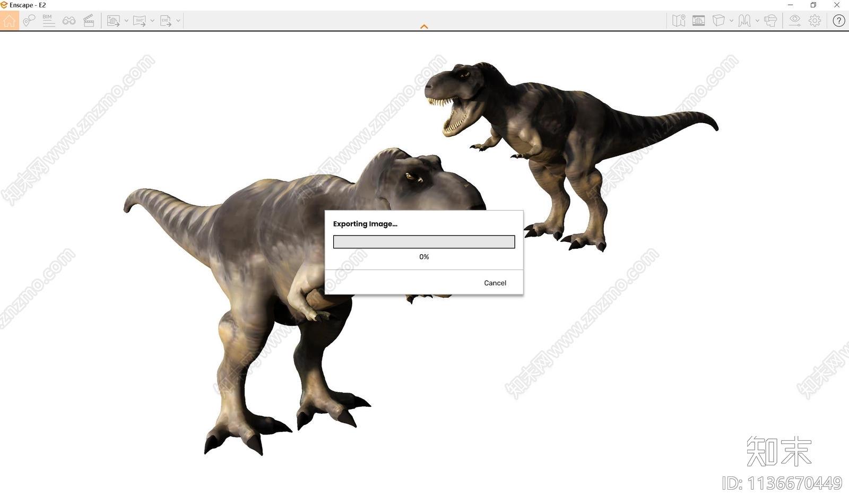Screen dimensions: 849x504
Task: Enable VR headset mode
Action: [770, 21]
